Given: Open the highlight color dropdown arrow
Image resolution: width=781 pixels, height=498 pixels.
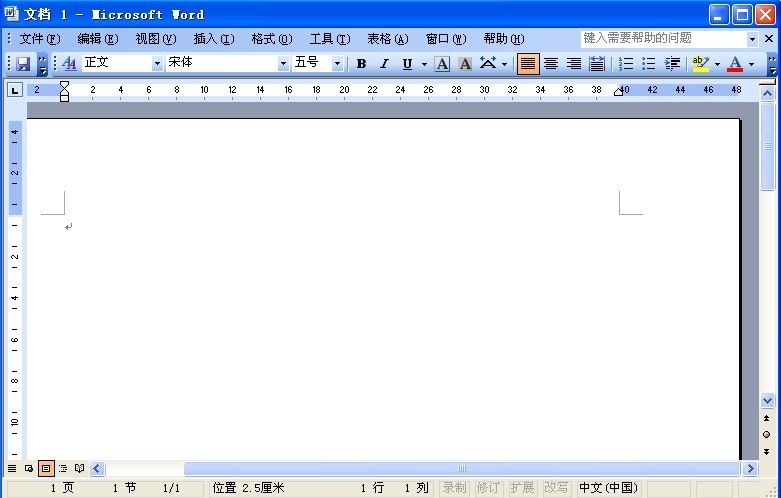Looking at the screenshot, I should 717,64.
